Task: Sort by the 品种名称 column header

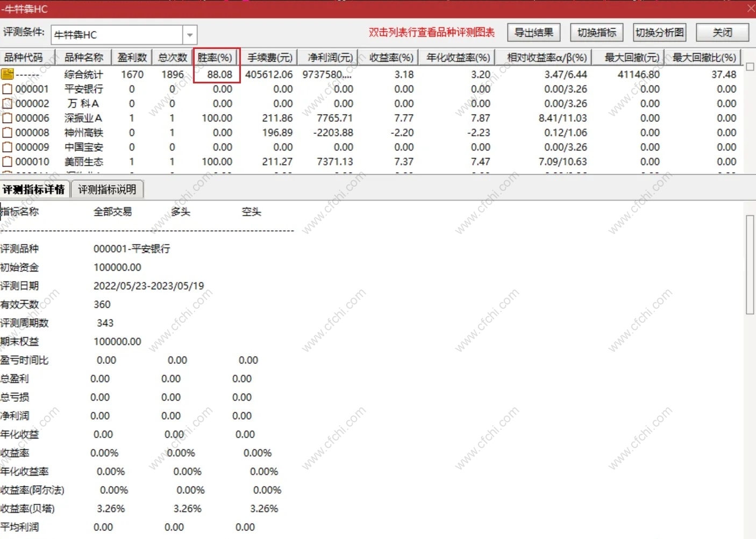Action: pyautogui.click(x=84, y=58)
